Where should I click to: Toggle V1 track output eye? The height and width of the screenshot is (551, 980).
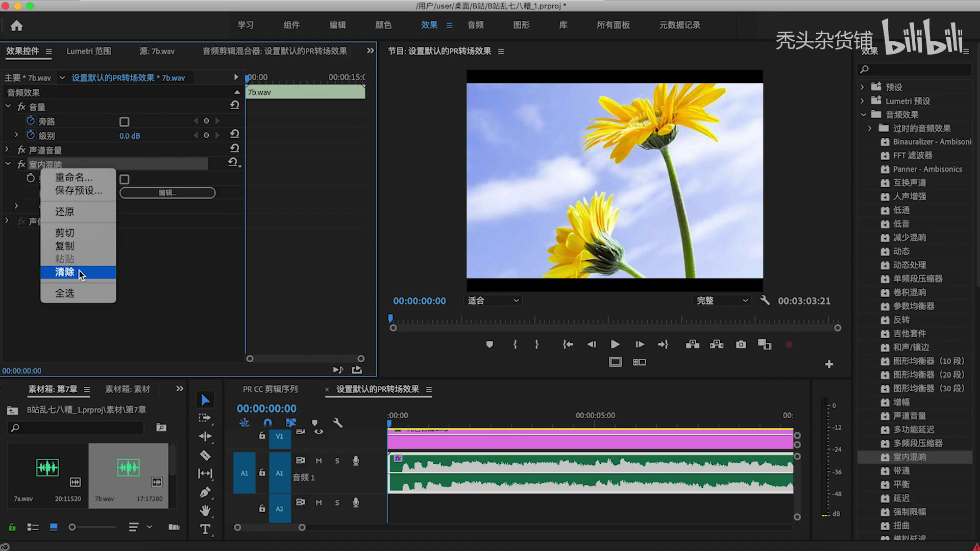click(318, 432)
